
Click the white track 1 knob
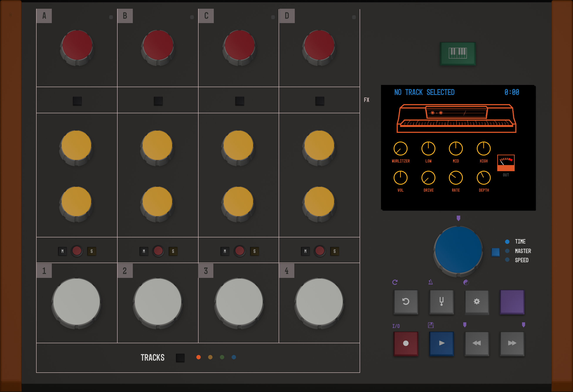(77, 303)
